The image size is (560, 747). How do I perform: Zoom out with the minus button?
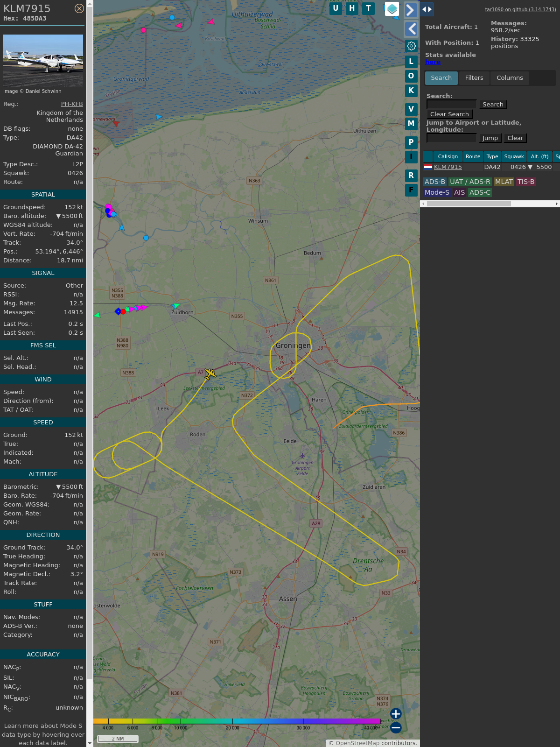(396, 727)
